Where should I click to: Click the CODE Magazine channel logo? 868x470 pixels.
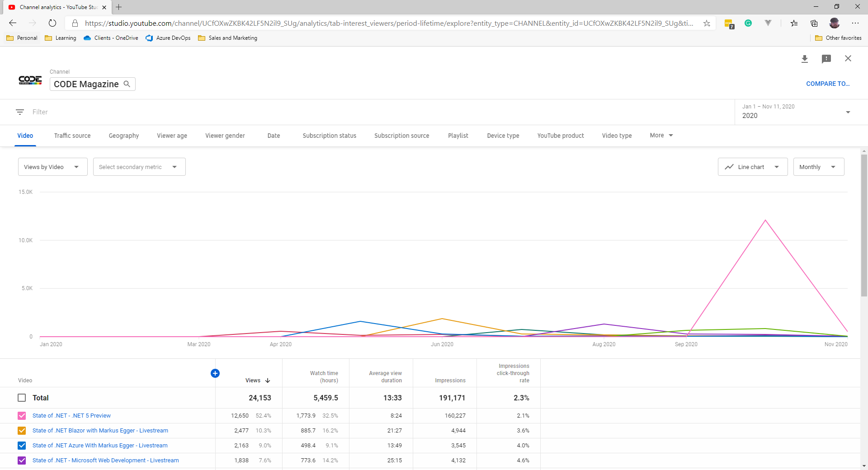(x=30, y=80)
